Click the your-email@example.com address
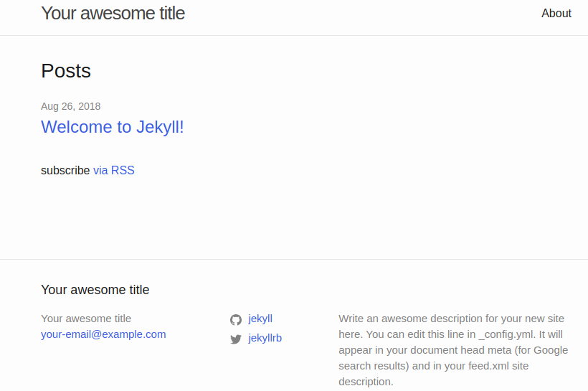The height and width of the screenshot is (391, 588). [103, 334]
